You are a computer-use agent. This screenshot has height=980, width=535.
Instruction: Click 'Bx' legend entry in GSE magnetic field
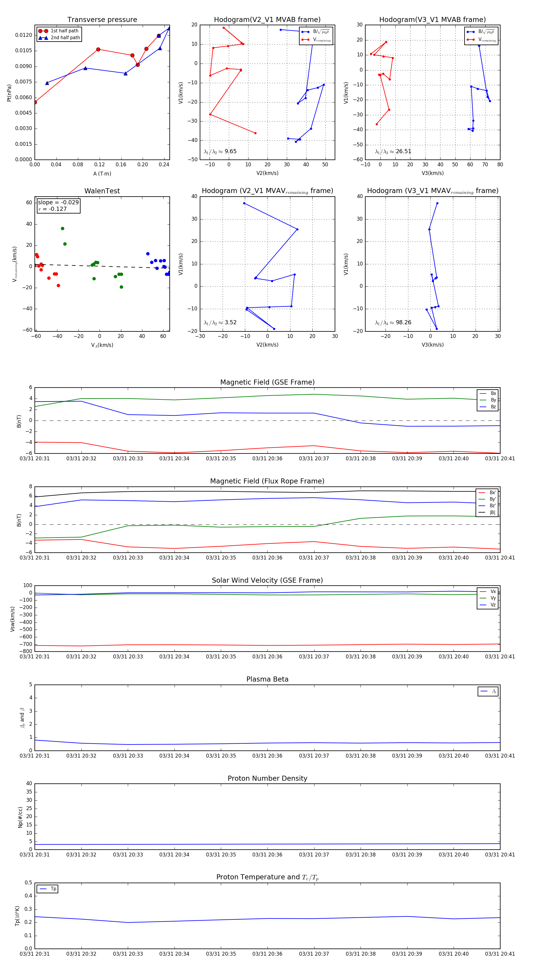488,393
